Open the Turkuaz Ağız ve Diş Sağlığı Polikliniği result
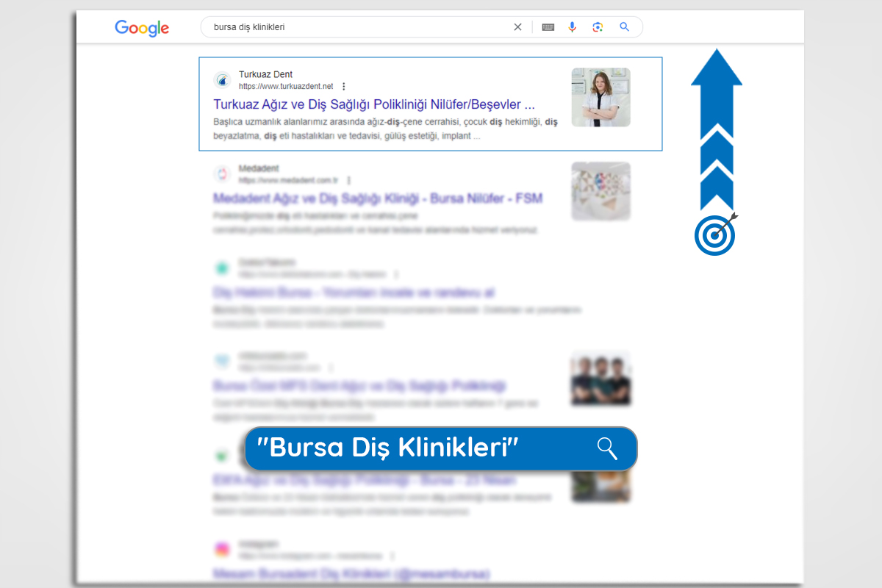Screen dimensions: 882x588 tap(374, 104)
